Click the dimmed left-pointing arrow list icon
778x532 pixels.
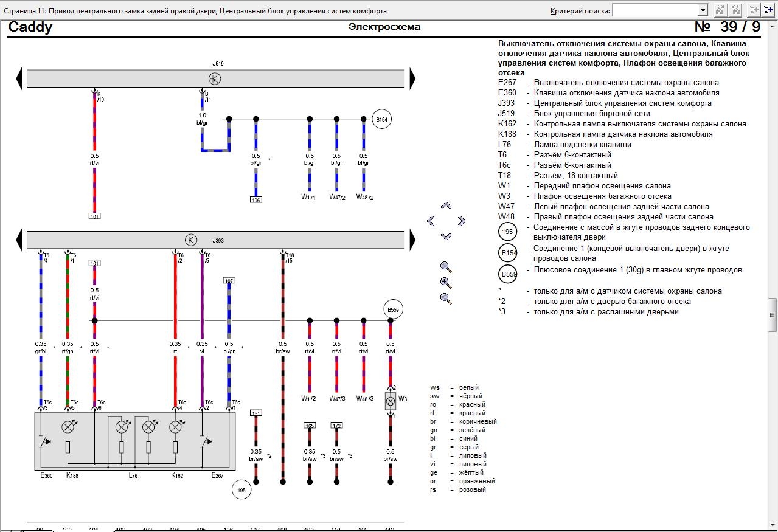point(754,10)
